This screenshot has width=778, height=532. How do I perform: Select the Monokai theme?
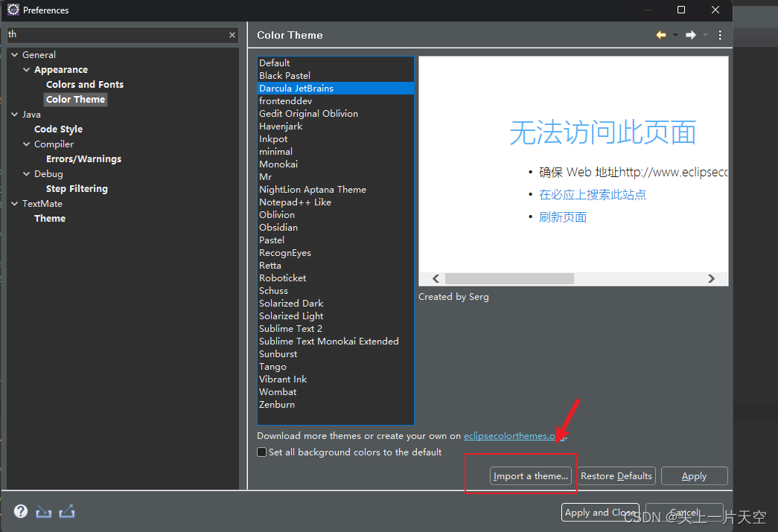point(336,164)
